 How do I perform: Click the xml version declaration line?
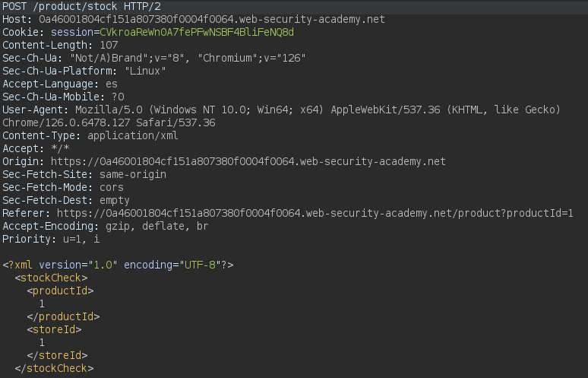click(x=118, y=265)
